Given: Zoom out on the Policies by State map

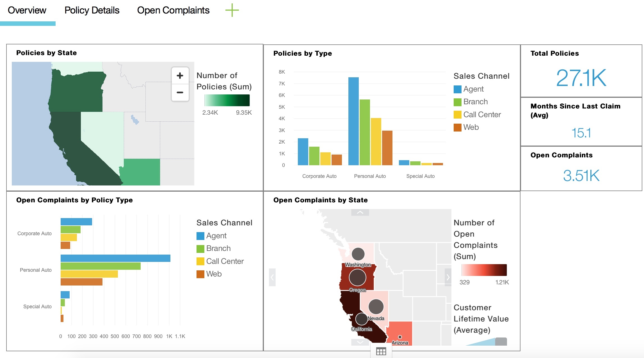Looking at the screenshot, I should pyautogui.click(x=180, y=92).
